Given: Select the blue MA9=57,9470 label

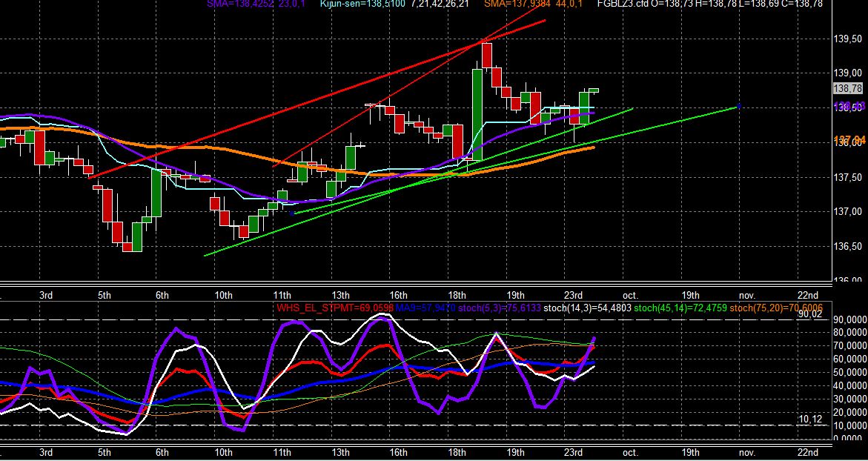Looking at the screenshot, I should tap(425, 308).
